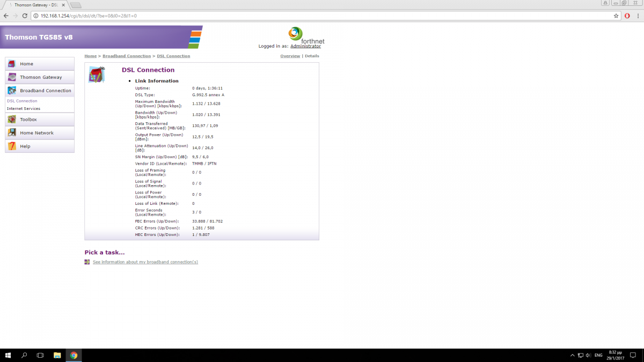Open the Toolbox sidebar icon
Screen dimensions: 644x362
(x=12, y=120)
